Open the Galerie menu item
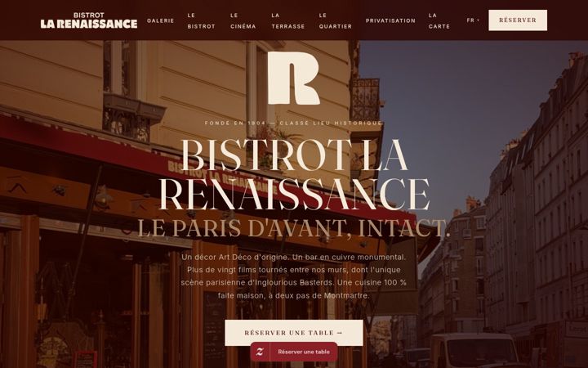Viewport: 588px width, 368px height. point(161,20)
